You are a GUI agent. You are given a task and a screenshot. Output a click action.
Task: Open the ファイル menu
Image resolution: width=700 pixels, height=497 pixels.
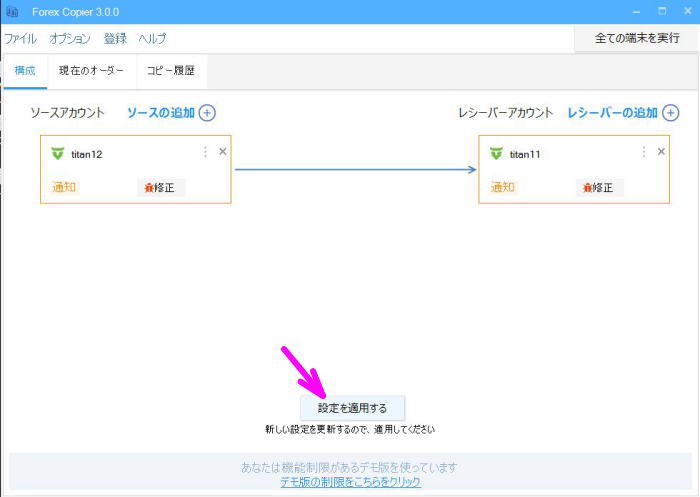[21, 38]
